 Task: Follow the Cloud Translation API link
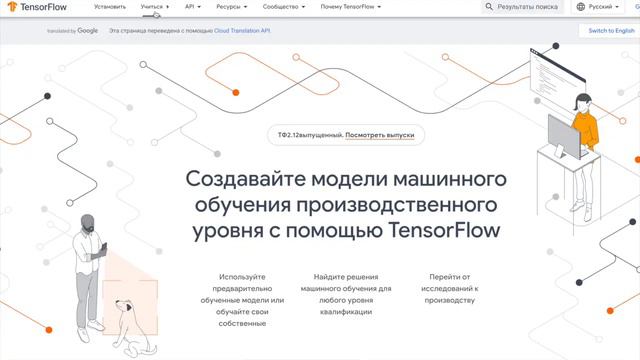242,31
